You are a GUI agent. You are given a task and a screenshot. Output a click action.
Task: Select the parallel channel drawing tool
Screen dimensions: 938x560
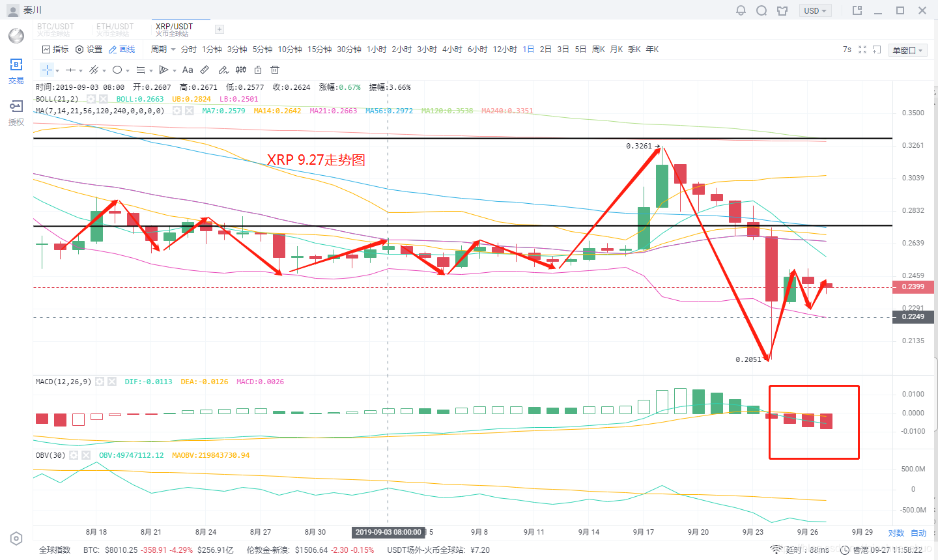94,70
